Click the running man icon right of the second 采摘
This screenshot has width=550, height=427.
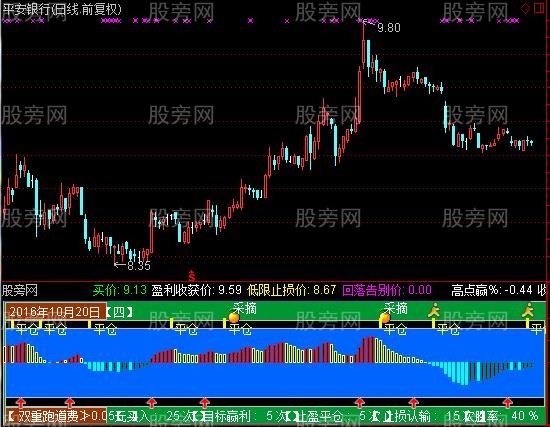point(434,310)
